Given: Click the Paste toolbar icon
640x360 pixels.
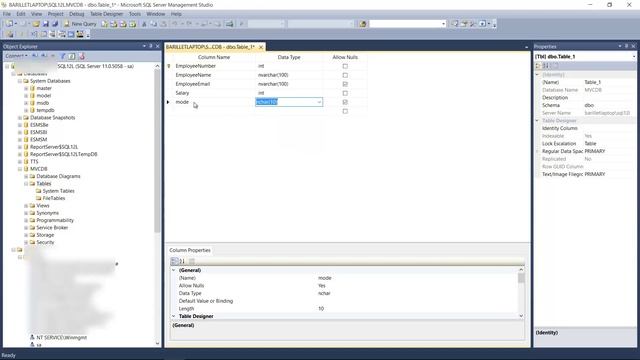Looking at the screenshot, I should tap(163, 24).
